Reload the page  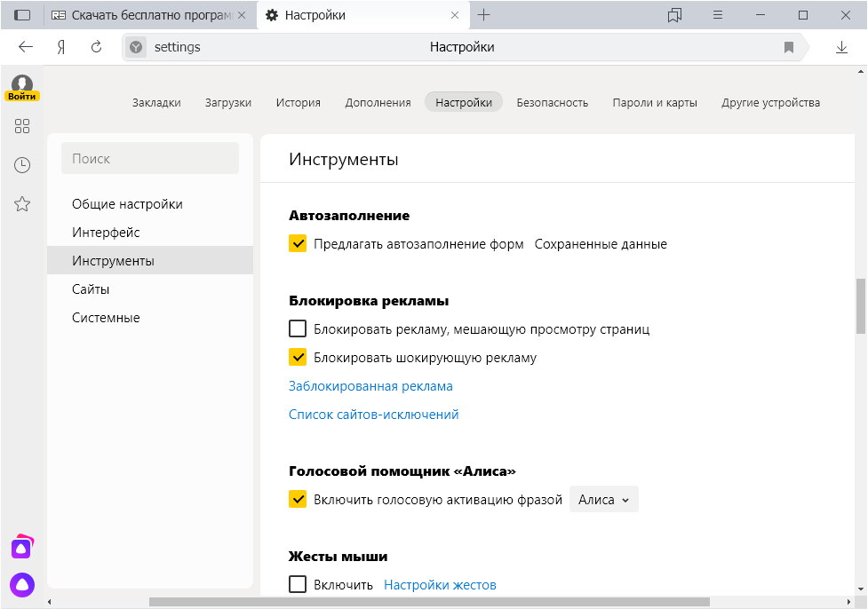coord(96,47)
